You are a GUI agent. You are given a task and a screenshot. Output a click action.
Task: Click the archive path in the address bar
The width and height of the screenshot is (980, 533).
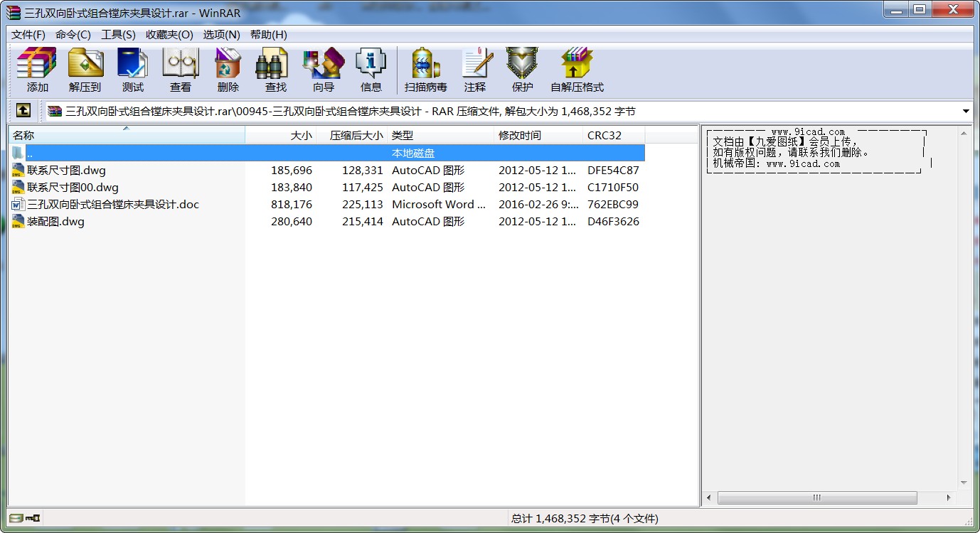coord(351,112)
